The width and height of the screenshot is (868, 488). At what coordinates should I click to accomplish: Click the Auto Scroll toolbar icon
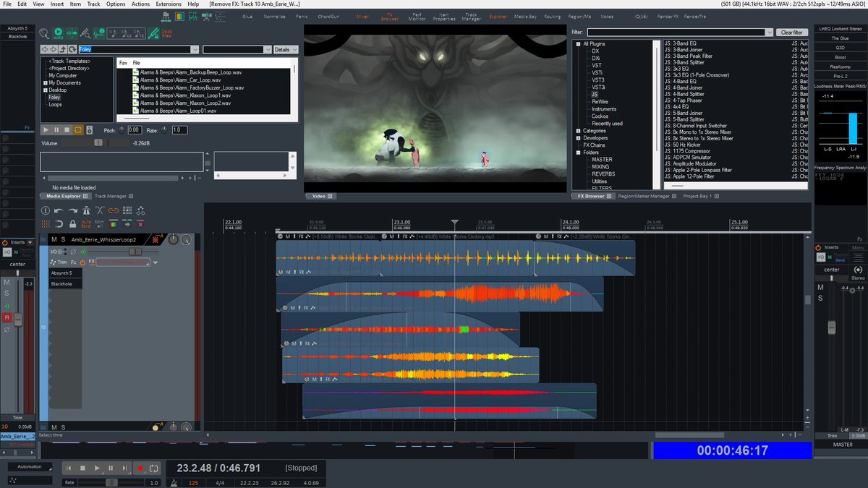click(86, 224)
